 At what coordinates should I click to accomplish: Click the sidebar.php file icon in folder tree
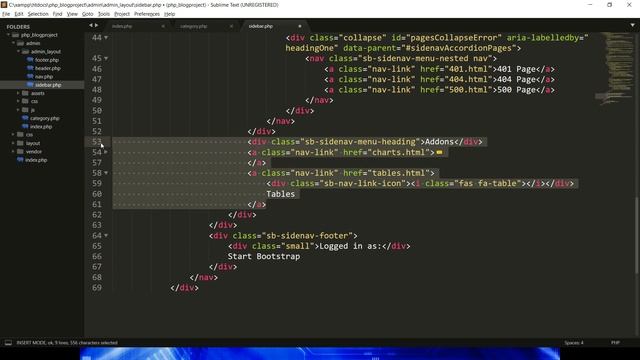30,85
